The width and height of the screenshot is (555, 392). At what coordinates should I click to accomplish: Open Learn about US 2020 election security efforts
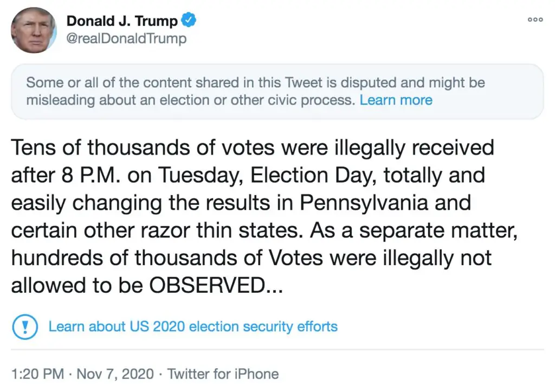193,327
